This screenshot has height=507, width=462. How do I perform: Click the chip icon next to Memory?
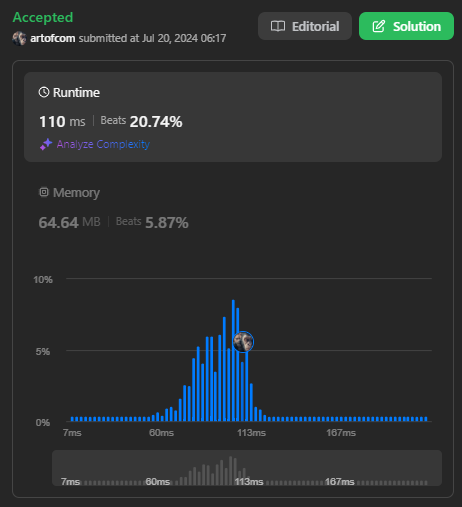pos(44,192)
